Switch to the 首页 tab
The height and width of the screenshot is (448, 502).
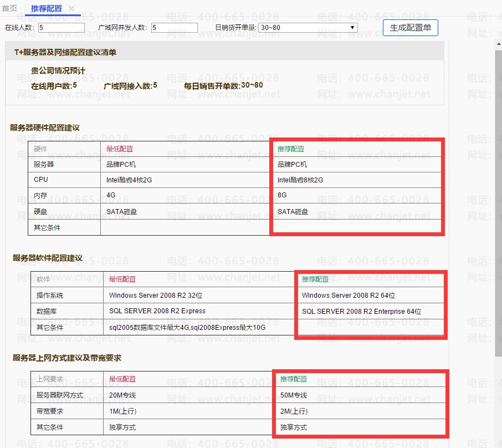pos(9,8)
